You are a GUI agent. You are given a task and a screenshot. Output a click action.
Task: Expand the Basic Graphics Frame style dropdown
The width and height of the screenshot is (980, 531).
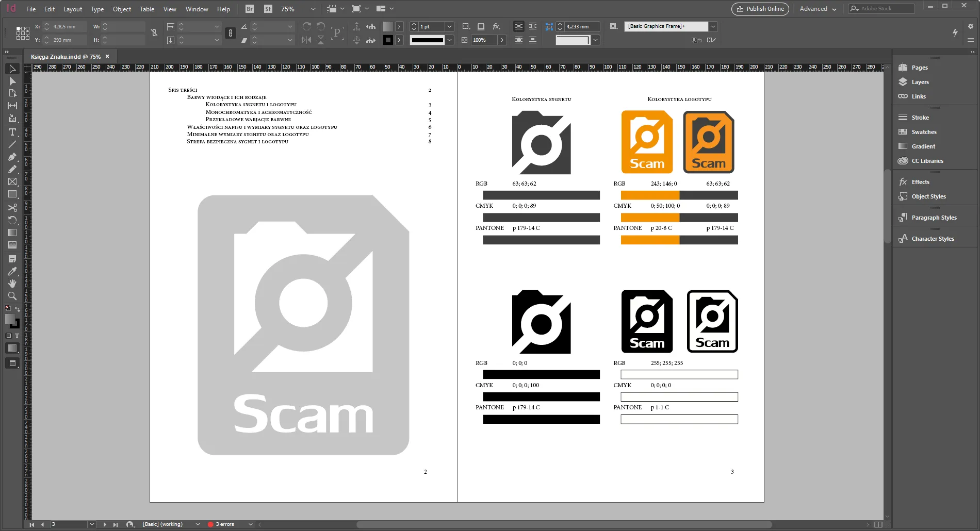713,26
